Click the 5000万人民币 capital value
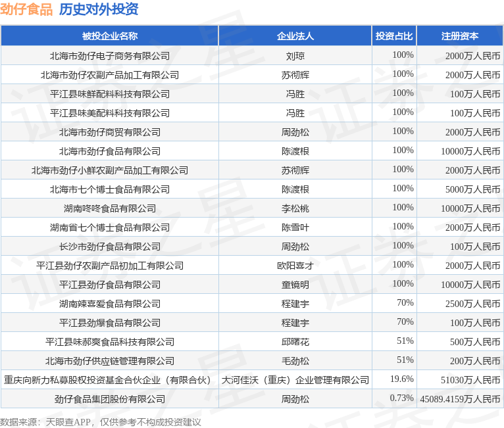This screenshot has width=504, height=428. click(473, 189)
